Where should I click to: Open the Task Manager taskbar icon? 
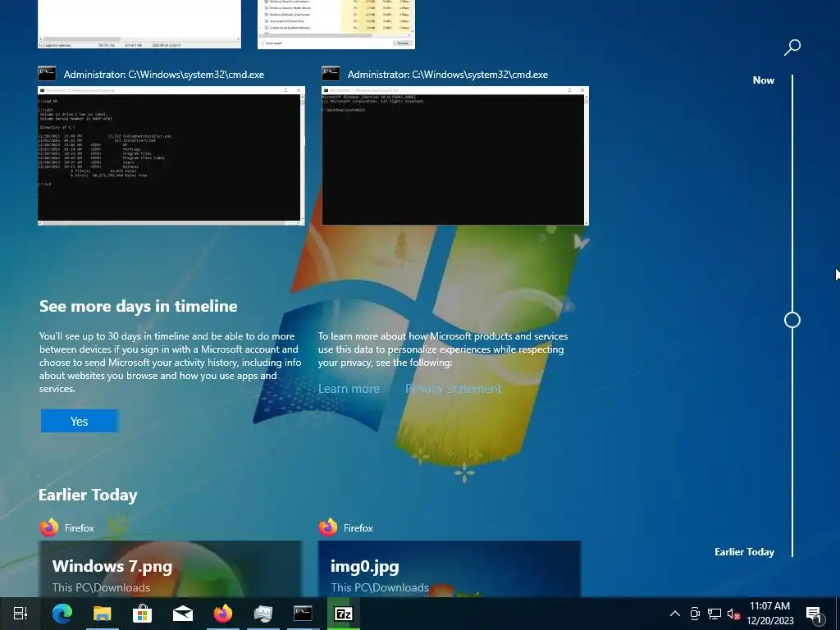coord(263,614)
